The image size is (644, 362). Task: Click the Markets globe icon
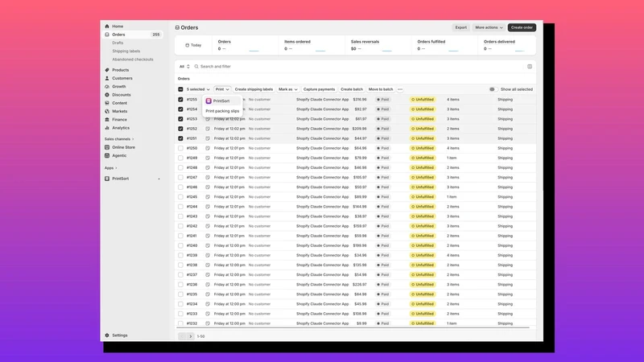(107, 111)
